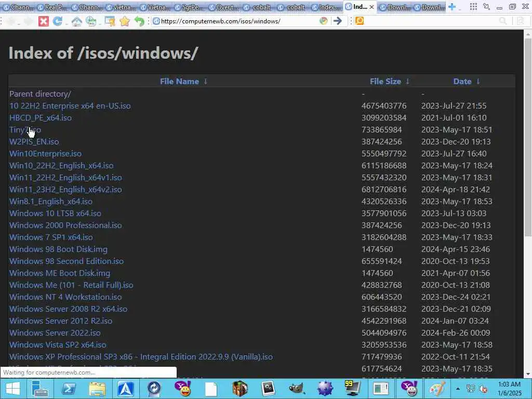Reload the page with refresh icon

[58, 21]
